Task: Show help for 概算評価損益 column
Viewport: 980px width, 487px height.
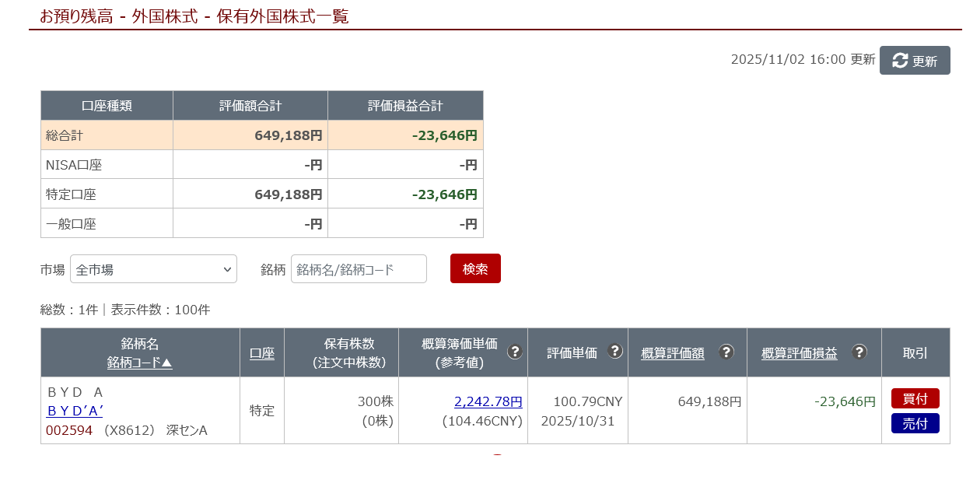Action: coord(859,352)
